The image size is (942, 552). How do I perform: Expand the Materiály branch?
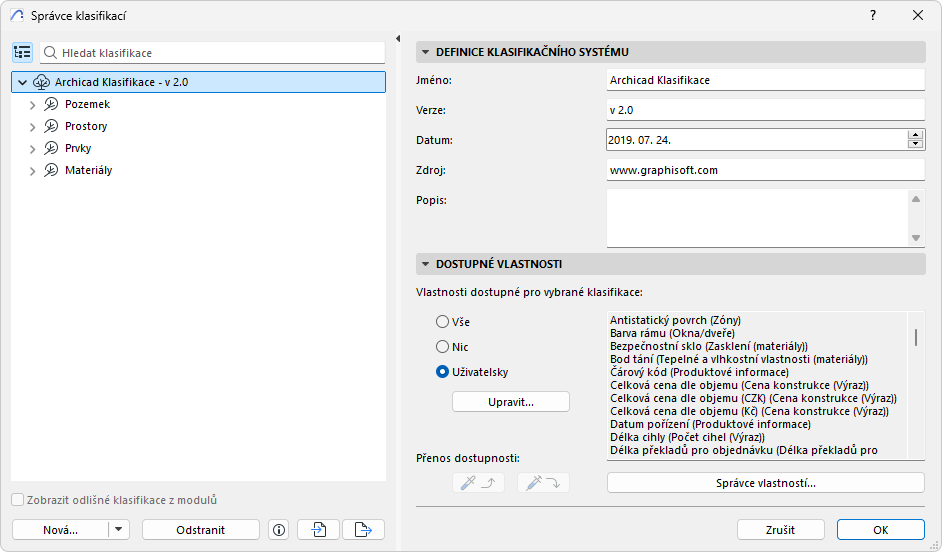click(32, 171)
